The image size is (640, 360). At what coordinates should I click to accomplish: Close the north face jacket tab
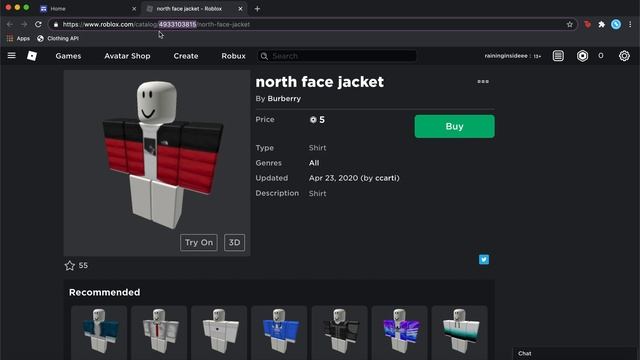pyautogui.click(x=240, y=9)
